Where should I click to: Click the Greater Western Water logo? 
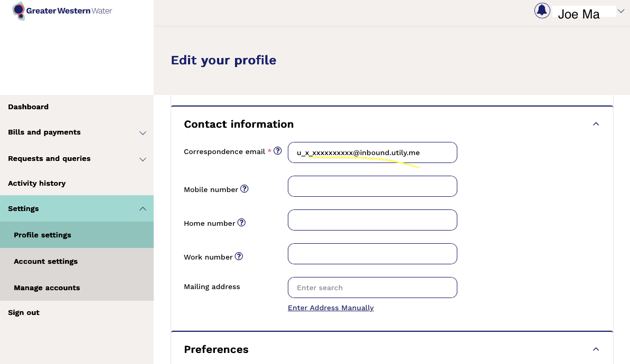coord(62,11)
